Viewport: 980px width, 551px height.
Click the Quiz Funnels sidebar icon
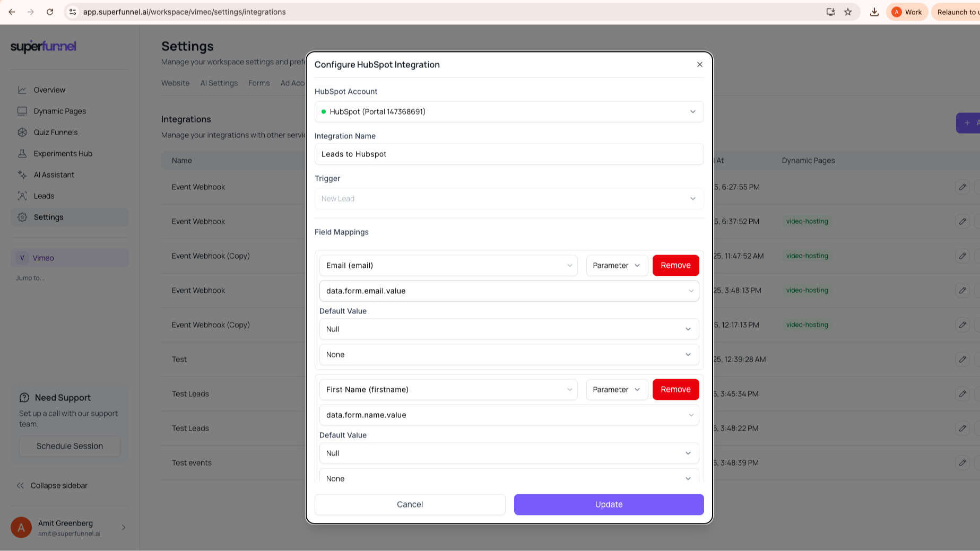coord(22,132)
